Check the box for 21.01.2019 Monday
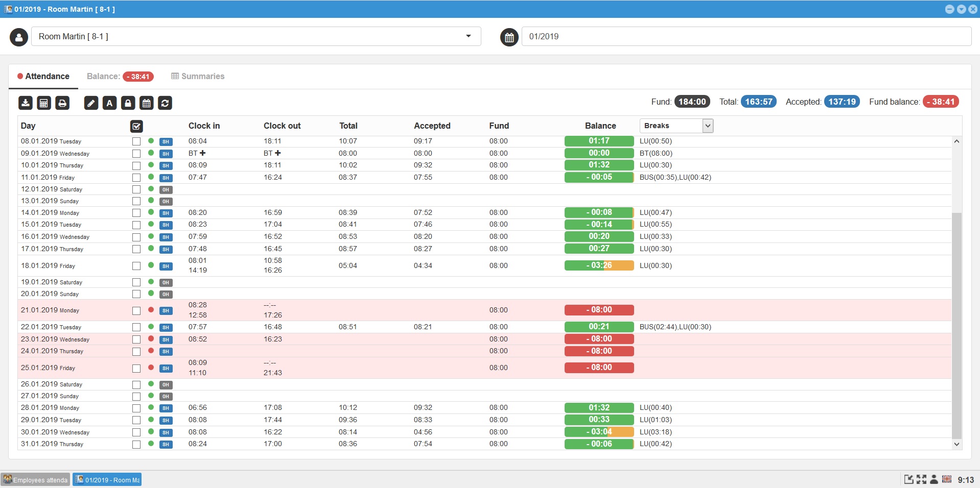 [136, 311]
